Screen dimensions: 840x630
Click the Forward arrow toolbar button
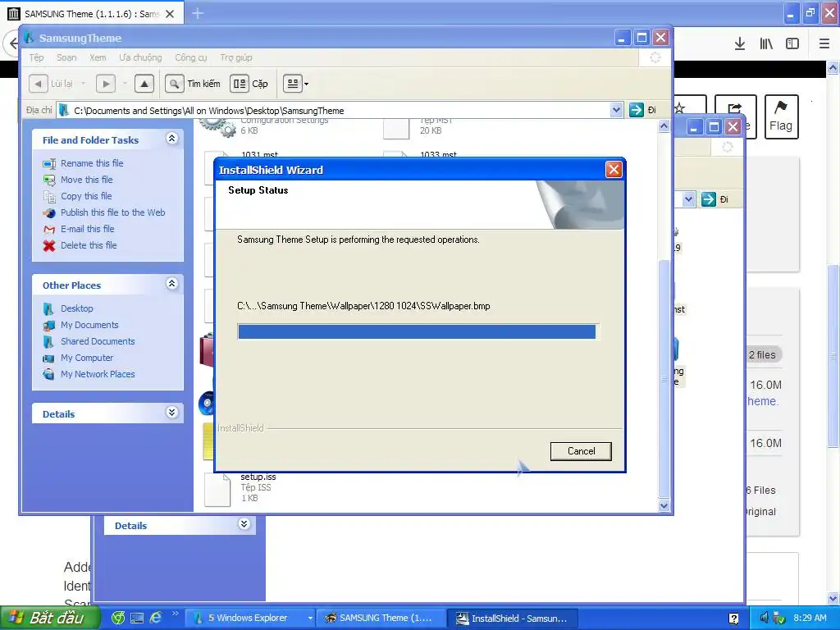coord(106,84)
